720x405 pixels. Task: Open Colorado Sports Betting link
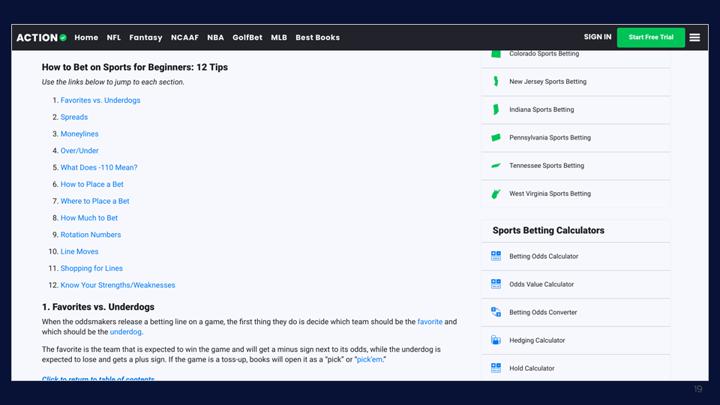[544, 54]
